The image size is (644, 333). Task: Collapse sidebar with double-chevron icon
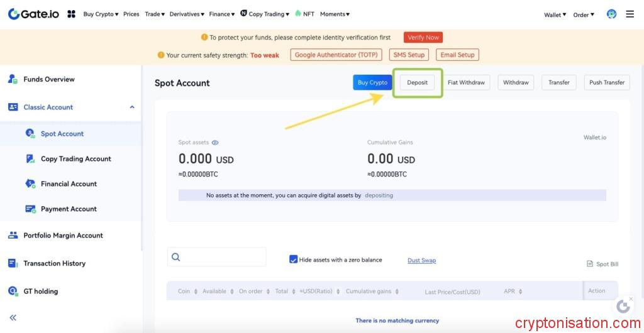[x=13, y=317]
